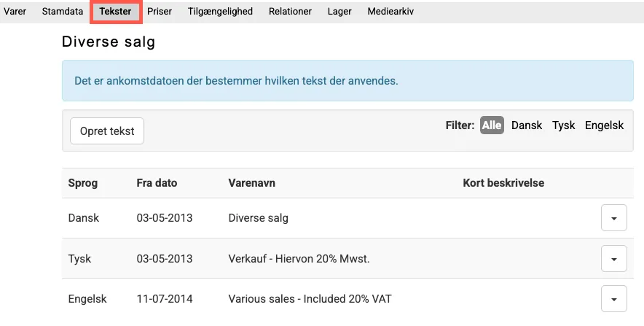Open the Tilgængelighed tab

[x=220, y=12]
